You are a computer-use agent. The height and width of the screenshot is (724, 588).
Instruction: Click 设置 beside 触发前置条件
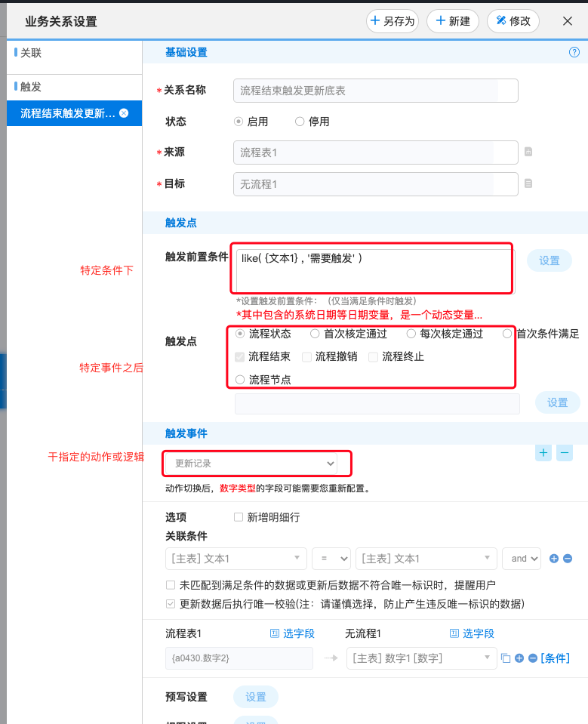tap(550, 261)
